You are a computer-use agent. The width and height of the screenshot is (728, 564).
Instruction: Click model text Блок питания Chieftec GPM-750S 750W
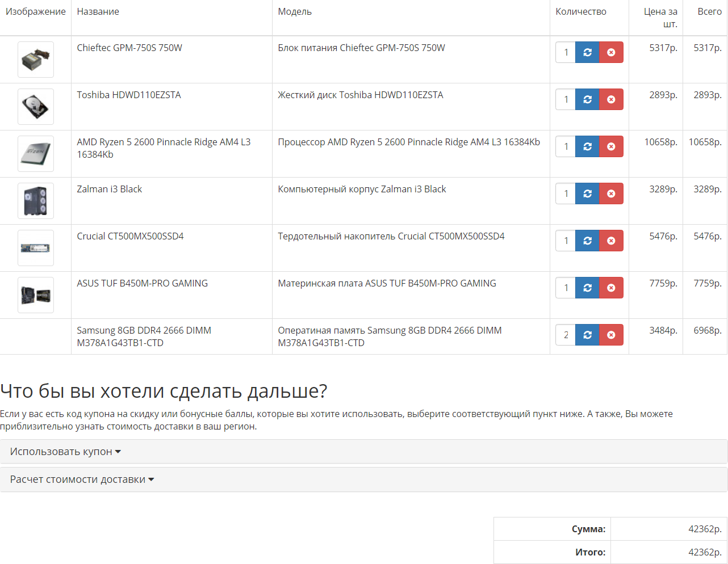point(361,48)
